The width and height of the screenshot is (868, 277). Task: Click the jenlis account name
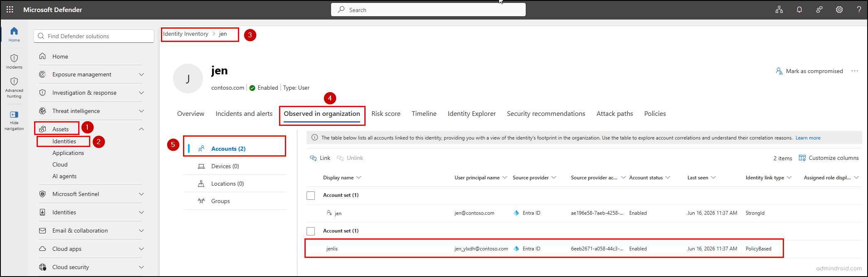[x=332, y=249]
